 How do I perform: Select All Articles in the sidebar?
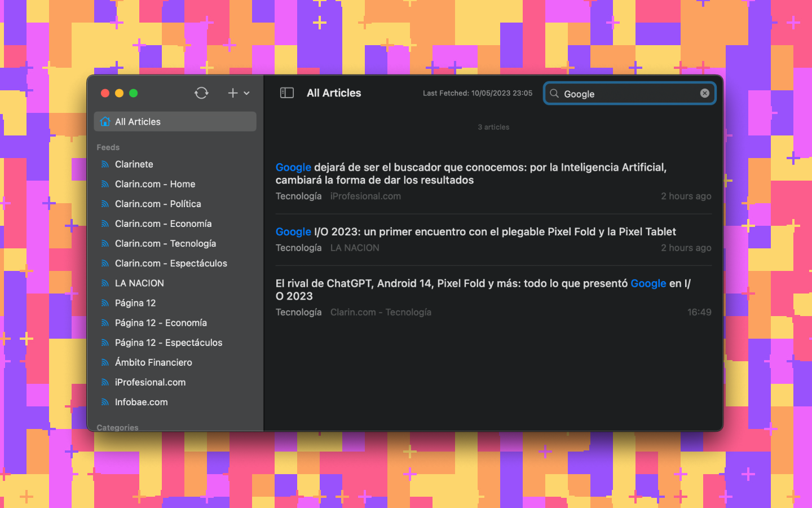[x=175, y=122]
